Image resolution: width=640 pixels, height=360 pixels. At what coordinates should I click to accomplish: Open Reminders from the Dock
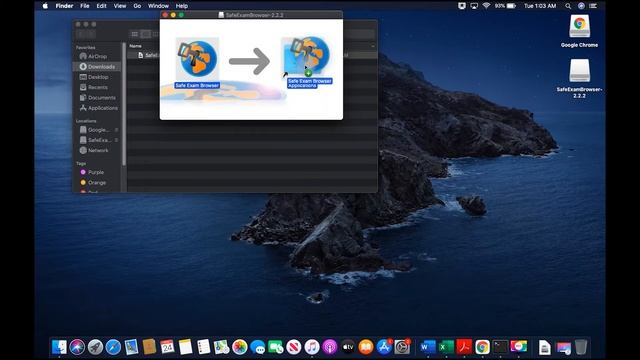pyautogui.click(x=203, y=347)
